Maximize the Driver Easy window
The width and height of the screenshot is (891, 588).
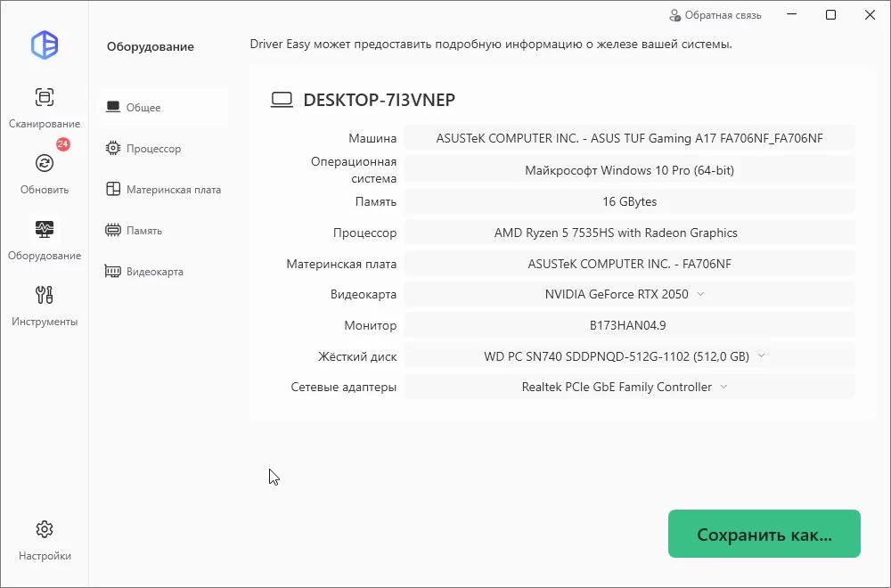click(830, 15)
